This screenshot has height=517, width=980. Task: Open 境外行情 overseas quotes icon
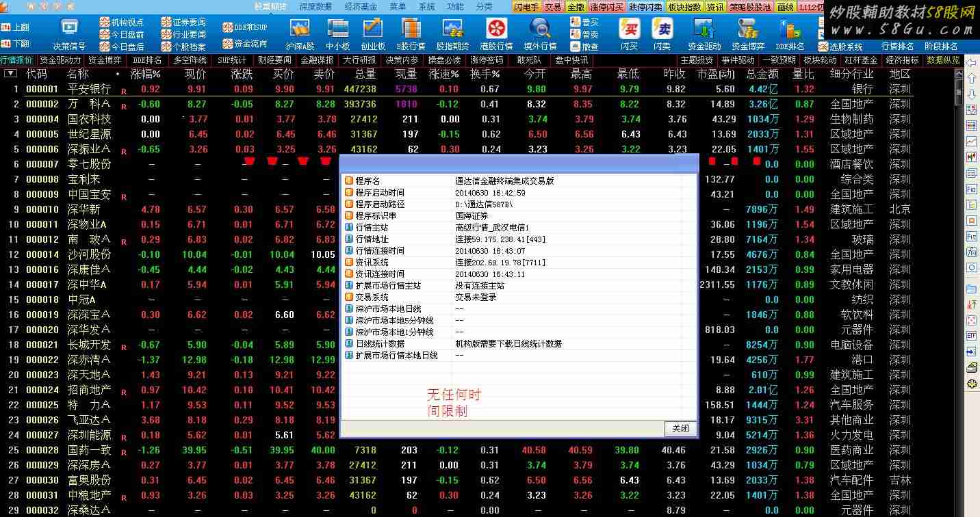540,28
